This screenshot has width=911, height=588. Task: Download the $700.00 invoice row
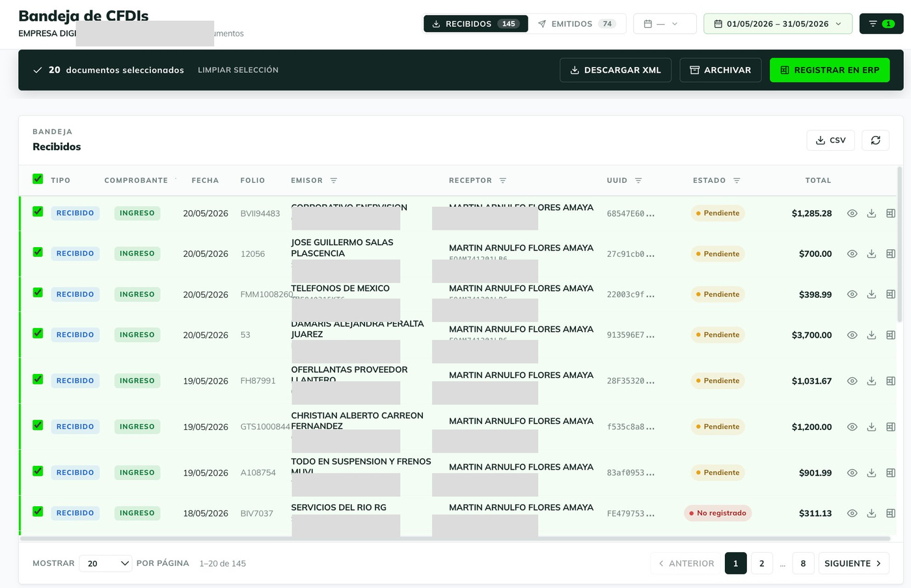(871, 254)
